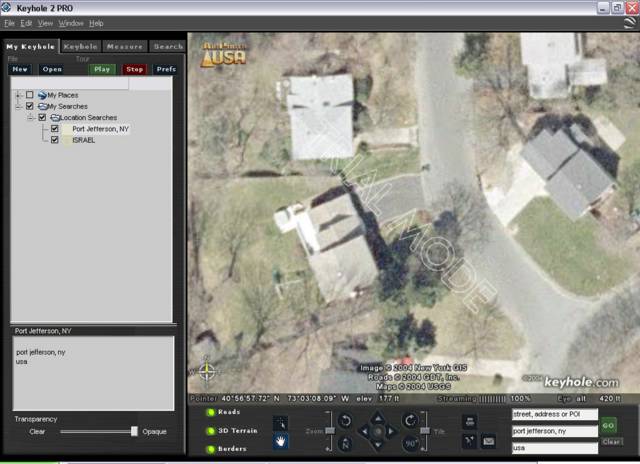Click the Zoom slider handle
This screenshot has height=464, width=640.
click(330, 431)
